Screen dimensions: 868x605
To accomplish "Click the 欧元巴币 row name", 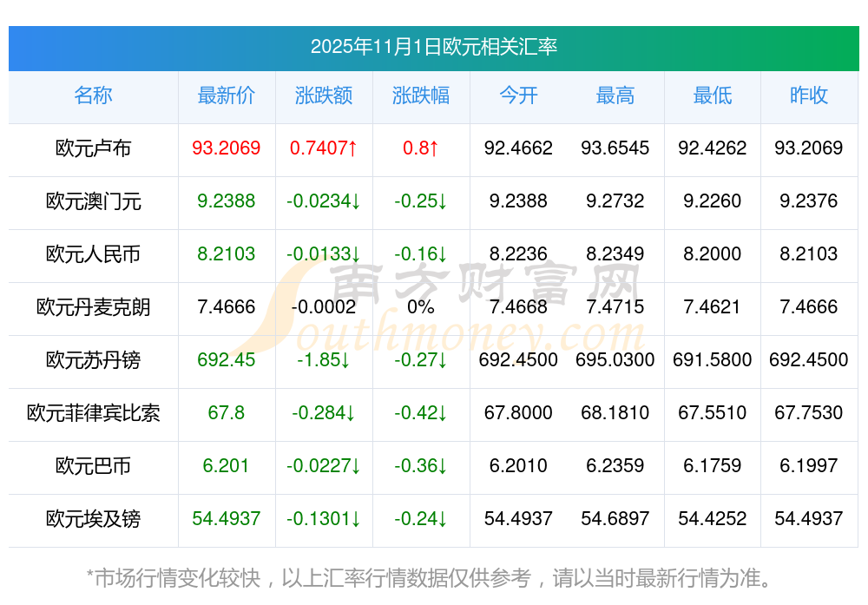I will click(x=93, y=466).
